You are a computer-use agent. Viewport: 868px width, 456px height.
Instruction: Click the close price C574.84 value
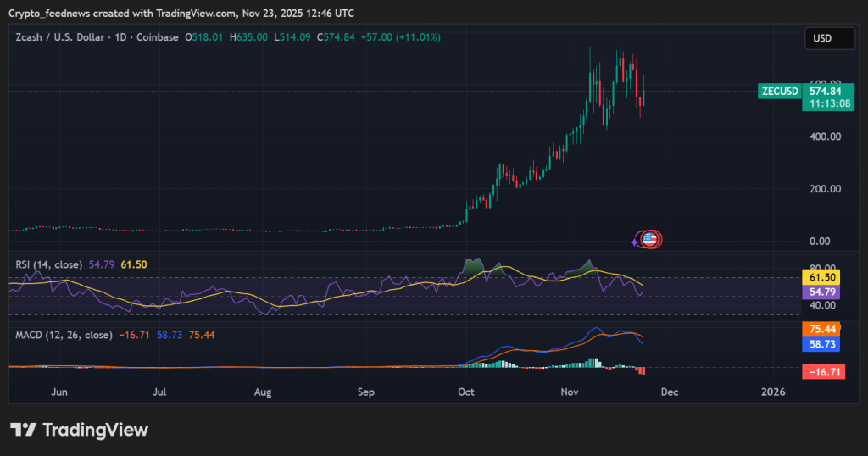[x=336, y=37]
